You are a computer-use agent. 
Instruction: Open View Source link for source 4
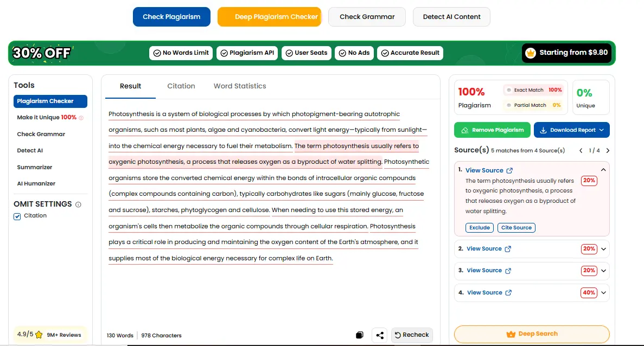point(484,293)
